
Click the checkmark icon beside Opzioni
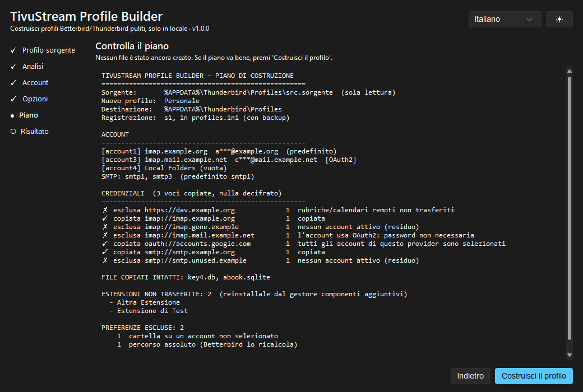13,99
